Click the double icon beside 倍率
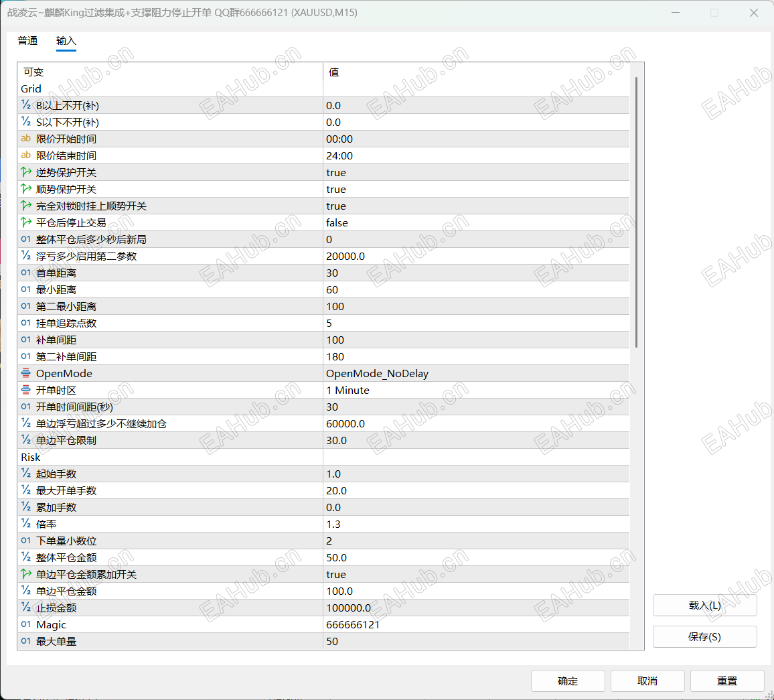 [x=25, y=524]
